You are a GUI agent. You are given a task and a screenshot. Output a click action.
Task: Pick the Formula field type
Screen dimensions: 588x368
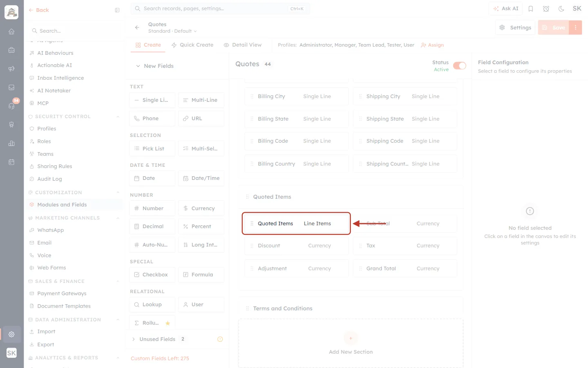tap(201, 275)
